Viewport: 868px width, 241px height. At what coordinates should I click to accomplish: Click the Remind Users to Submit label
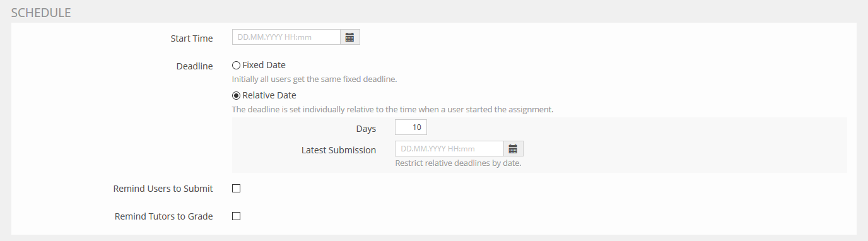pyautogui.click(x=163, y=189)
